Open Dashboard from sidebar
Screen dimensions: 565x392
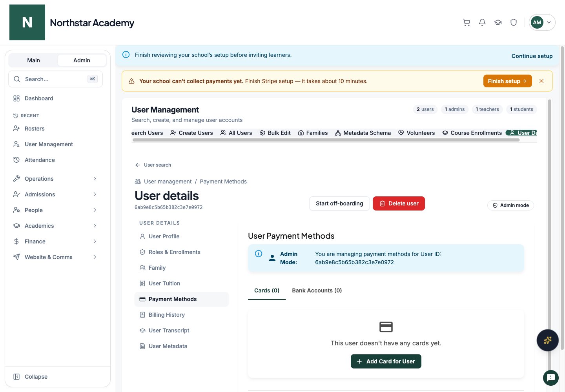tap(55, 98)
